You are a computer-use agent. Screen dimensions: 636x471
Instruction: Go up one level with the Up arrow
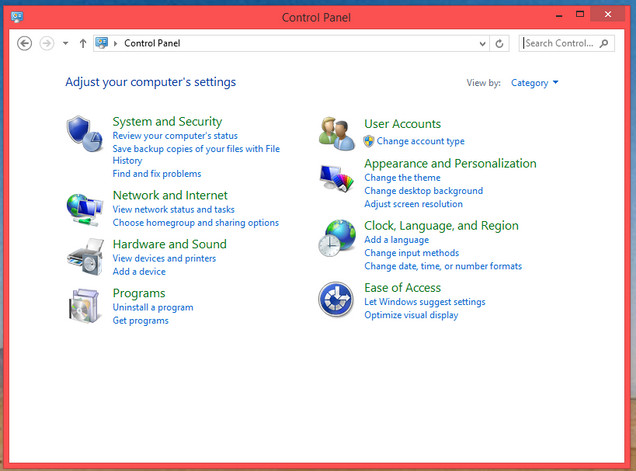pyautogui.click(x=83, y=43)
